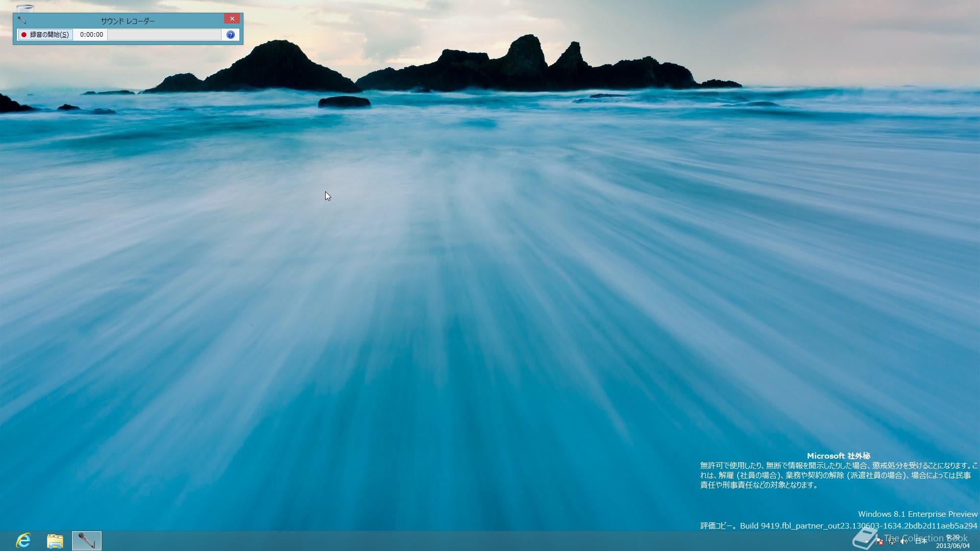Open Sound Recorder help question-mark icon
This screenshot has height=551, width=980.
click(231, 35)
